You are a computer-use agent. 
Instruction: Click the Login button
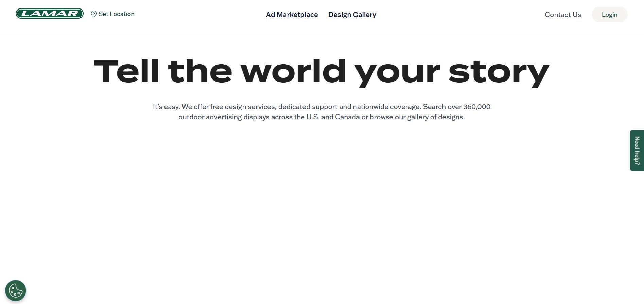tap(609, 15)
